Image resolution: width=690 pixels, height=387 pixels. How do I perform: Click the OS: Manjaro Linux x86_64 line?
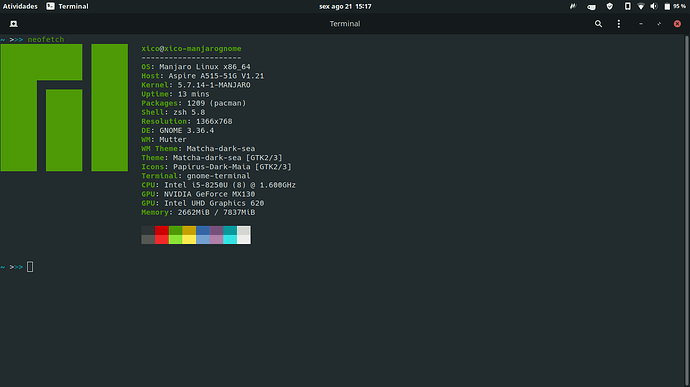point(196,66)
